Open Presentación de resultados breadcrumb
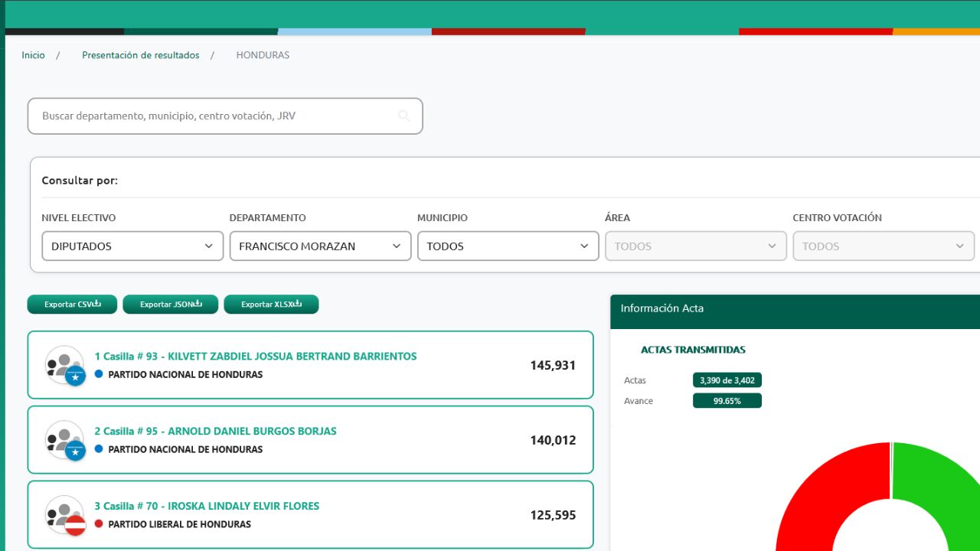 click(x=141, y=55)
